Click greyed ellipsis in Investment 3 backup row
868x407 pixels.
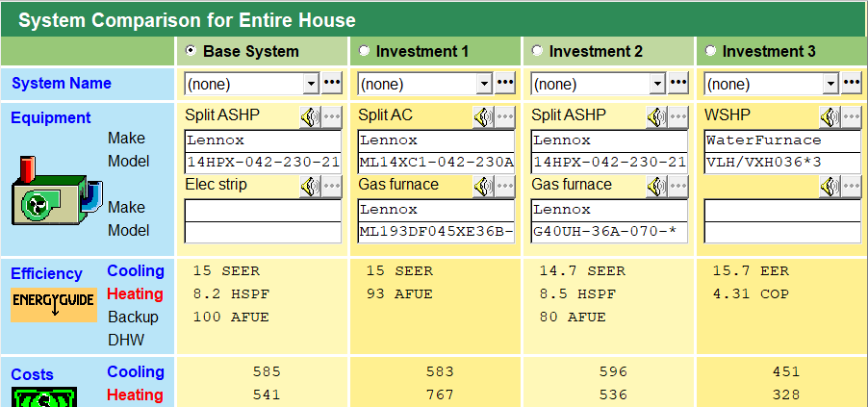point(852,186)
